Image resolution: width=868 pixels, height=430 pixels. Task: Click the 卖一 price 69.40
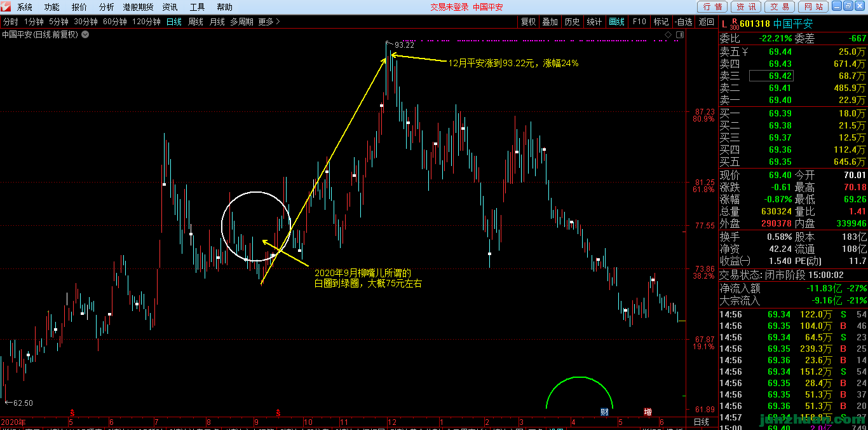click(x=780, y=100)
